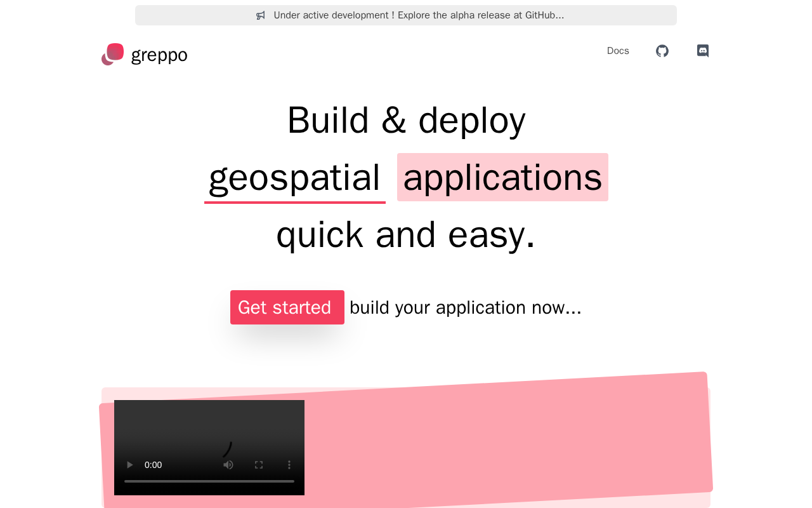Click the greppo logo icon
812x508 pixels.
pos(113,55)
